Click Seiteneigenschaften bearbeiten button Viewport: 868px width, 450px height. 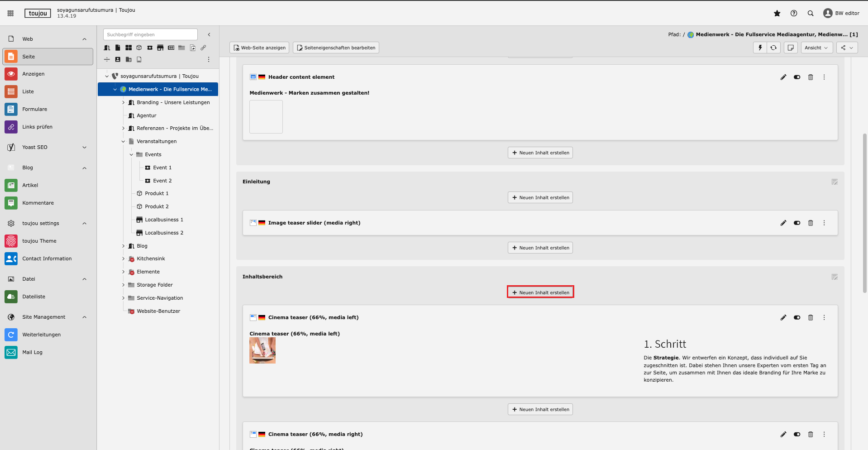click(336, 48)
